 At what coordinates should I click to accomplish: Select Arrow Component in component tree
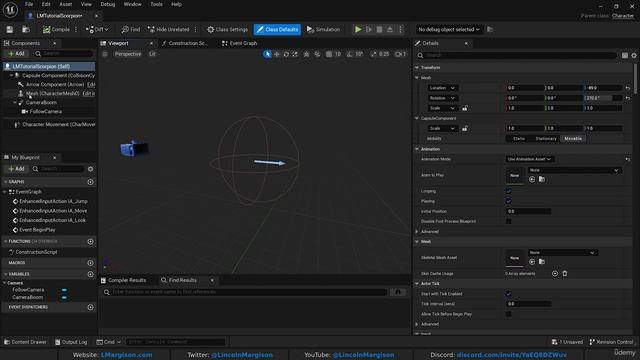coord(55,84)
